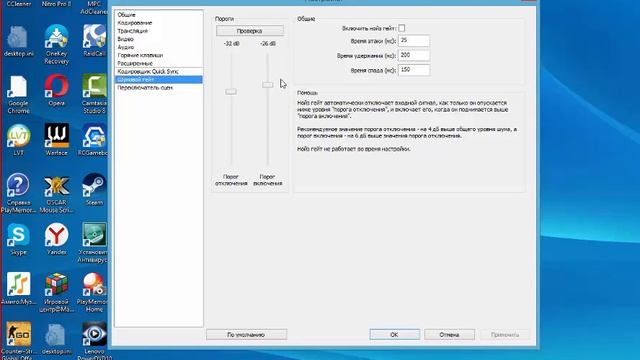The height and width of the screenshot is (360, 640).
Task: Click the 'Порог отключения' slider handle
Action: click(x=231, y=91)
